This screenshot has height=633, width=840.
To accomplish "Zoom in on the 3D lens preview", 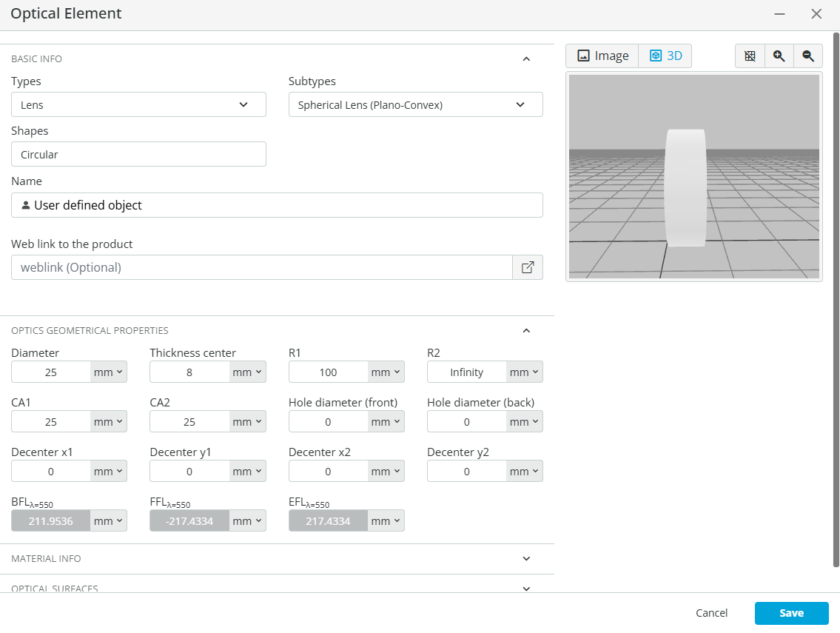I will tap(779, 56).
